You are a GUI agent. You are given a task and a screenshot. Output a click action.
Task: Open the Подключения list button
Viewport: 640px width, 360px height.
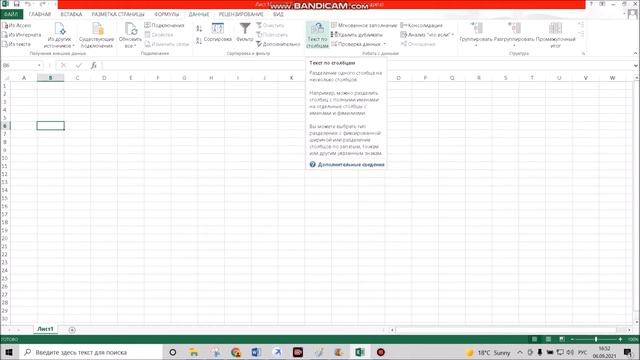[x=164, y=25]
